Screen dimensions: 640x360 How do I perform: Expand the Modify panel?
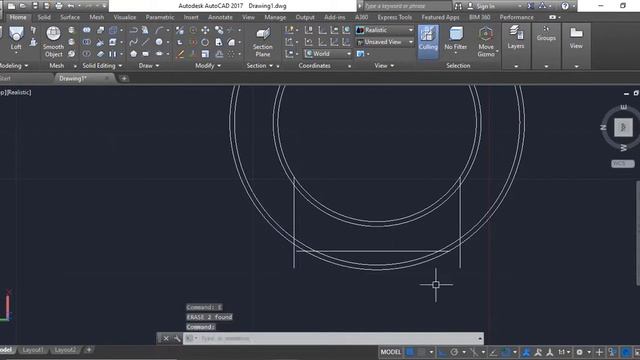(208, 65)
